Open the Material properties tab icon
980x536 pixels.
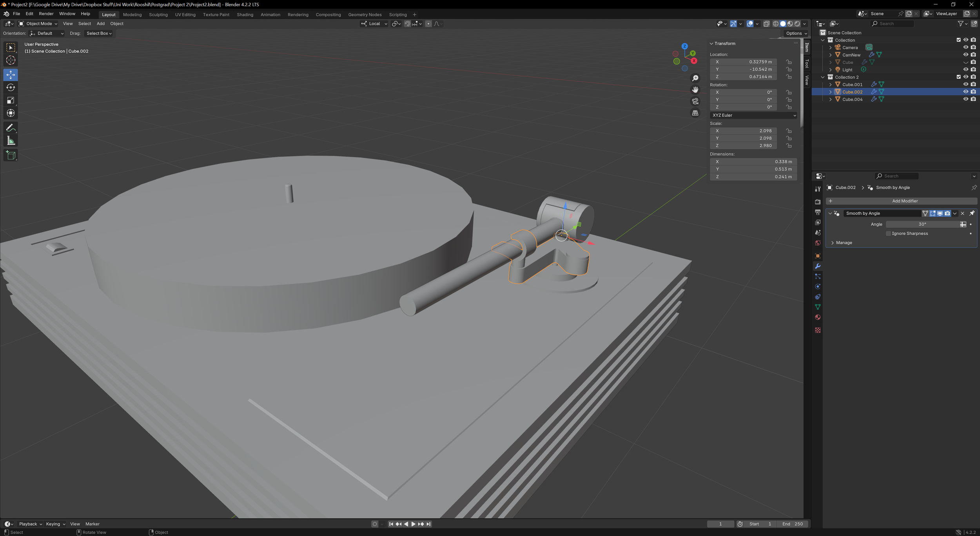pyautogui.click(x=818, y=317)
